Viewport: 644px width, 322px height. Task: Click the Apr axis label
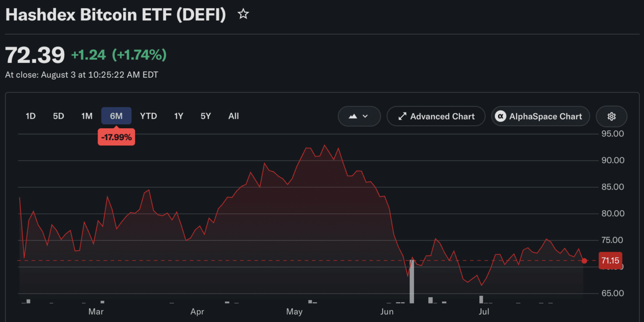click(197, 312)
